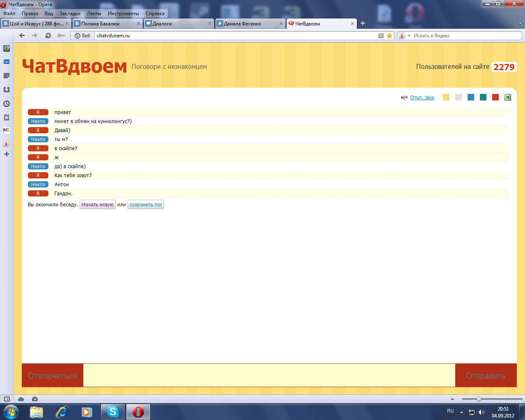Click the forward navigation arrow

35,36
